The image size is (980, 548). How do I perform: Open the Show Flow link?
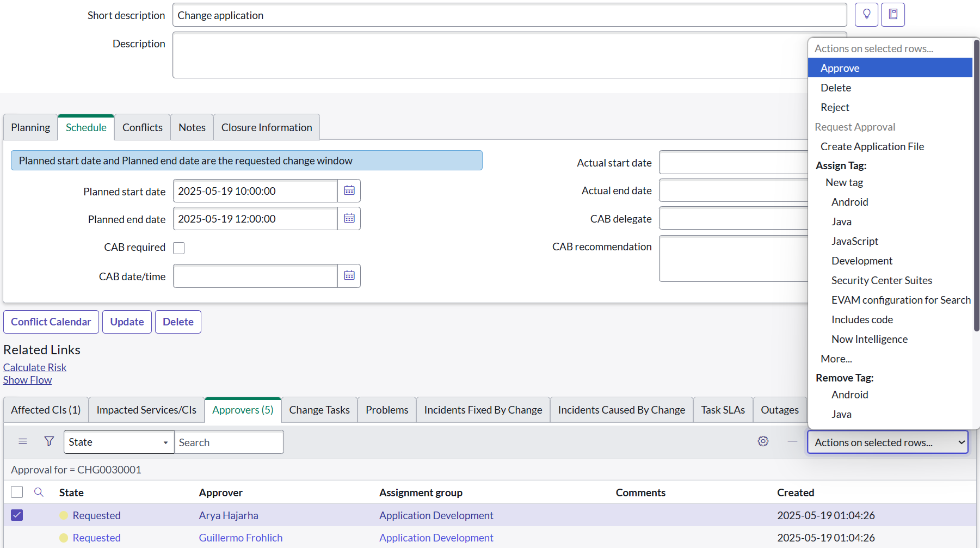point(27,380)
